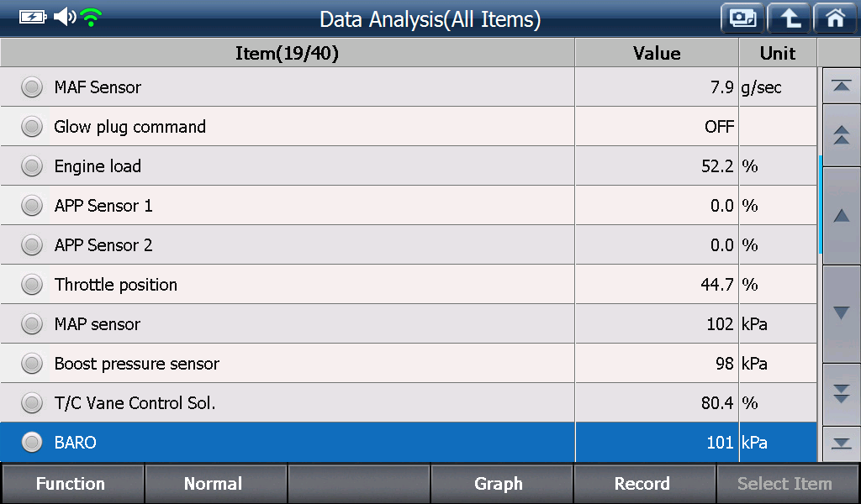Jump to bottom of list arrow

click(841, 444)
